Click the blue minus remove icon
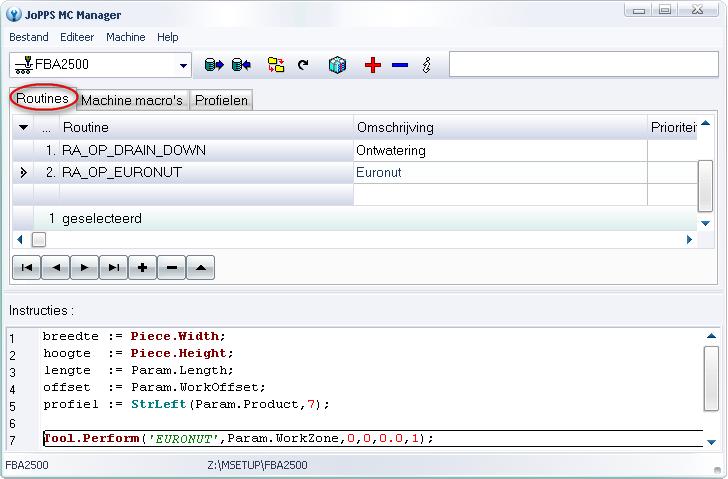728x479 pixels. click(x=400, y=65)
